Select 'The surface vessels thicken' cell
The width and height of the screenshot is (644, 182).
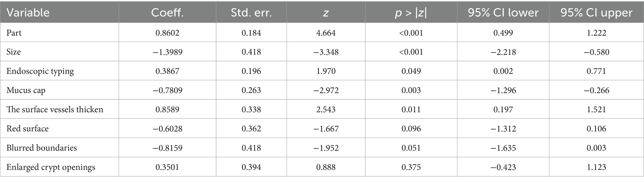pos(55,109)
